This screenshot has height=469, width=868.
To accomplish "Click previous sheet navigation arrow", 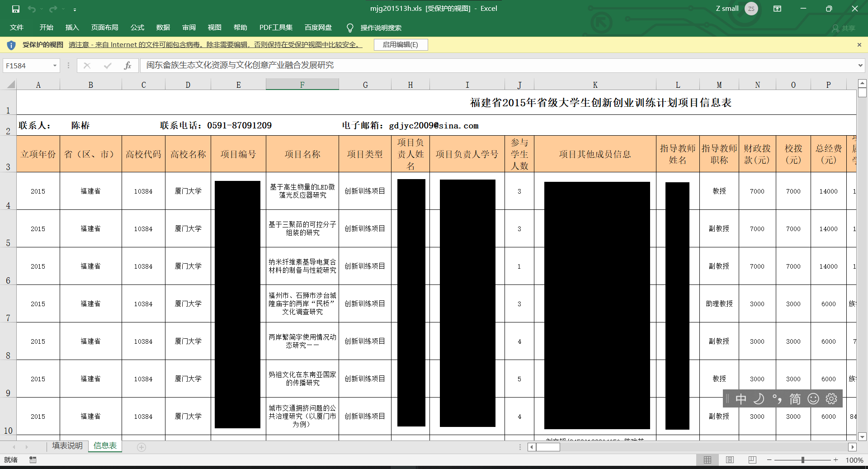I will [14, 447].
